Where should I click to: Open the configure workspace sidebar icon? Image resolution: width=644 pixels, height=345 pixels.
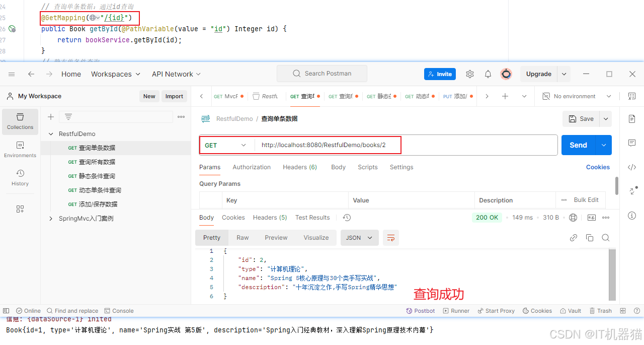pos(20,209)
